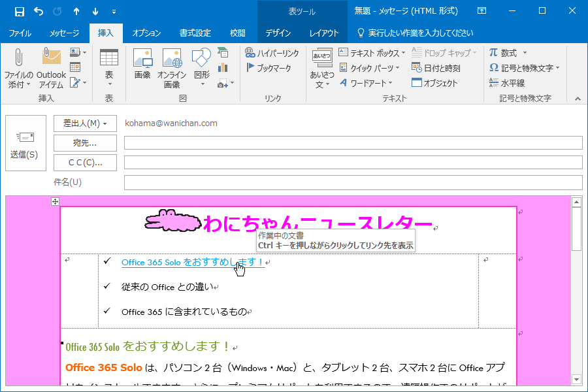588x392 pixels.
Task: Click the orange Office 365 Solo paragraph text
Action: point(103,368)
